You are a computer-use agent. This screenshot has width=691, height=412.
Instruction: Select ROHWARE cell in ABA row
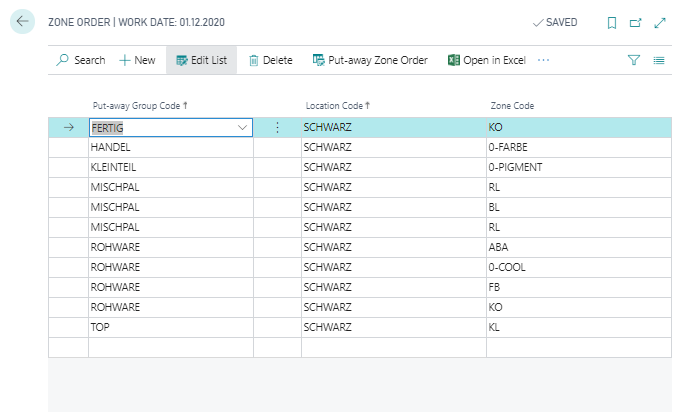(x=171, y=247)
